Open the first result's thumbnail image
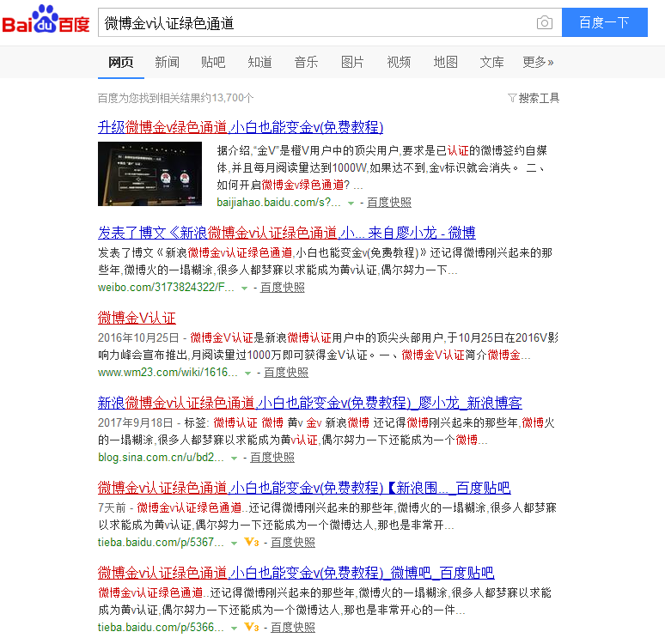 coord(149,173)
